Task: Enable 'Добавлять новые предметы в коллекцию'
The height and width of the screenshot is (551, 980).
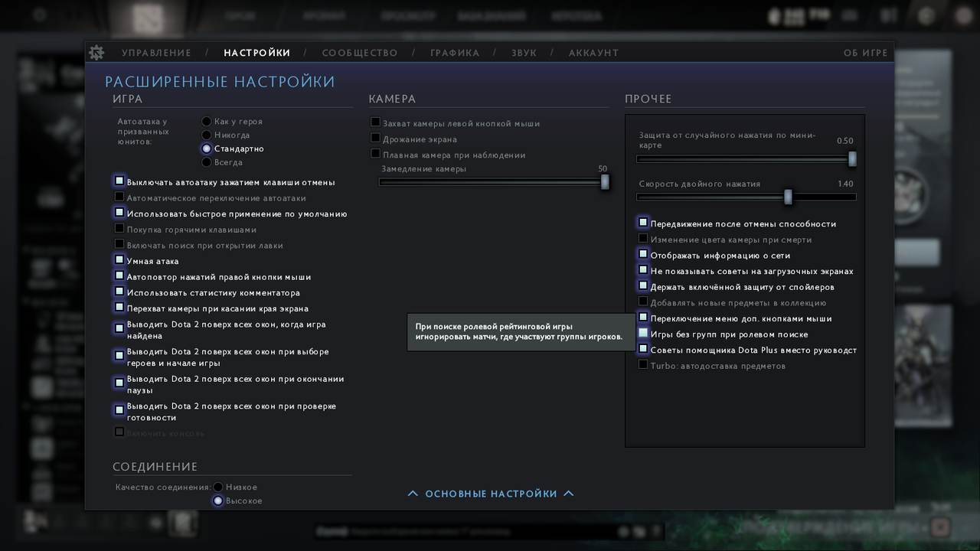Action: pos(643,302)
